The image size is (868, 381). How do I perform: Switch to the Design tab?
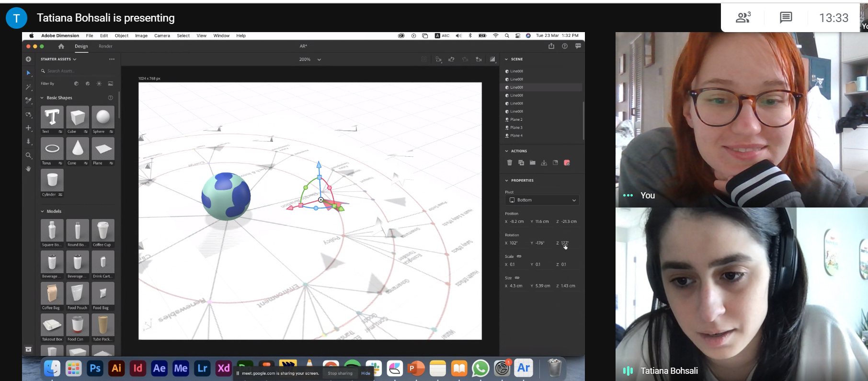81,46
